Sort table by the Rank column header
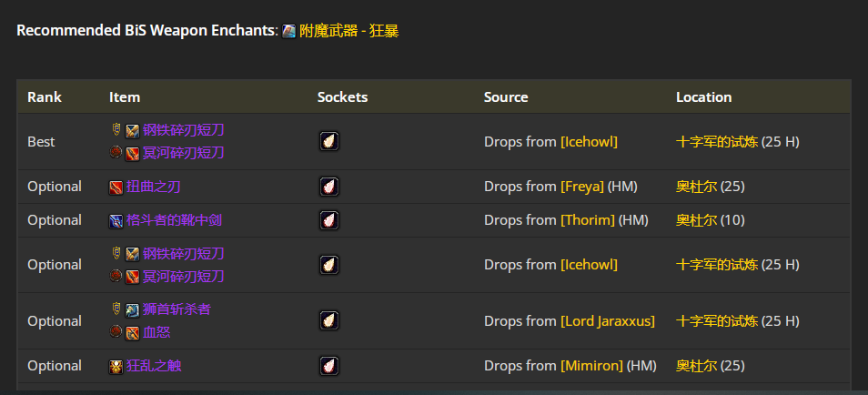 45,97
